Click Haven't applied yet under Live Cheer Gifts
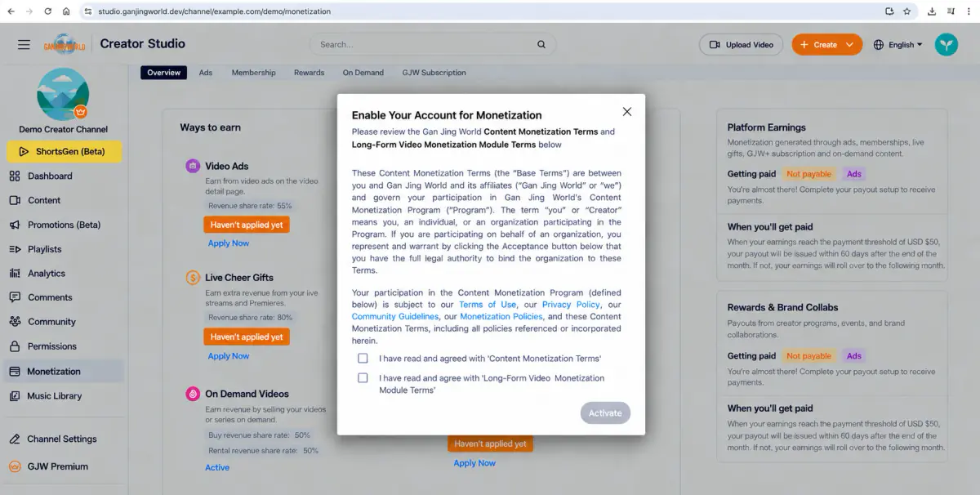Viewport: 980px width, 495px height. 247,337
